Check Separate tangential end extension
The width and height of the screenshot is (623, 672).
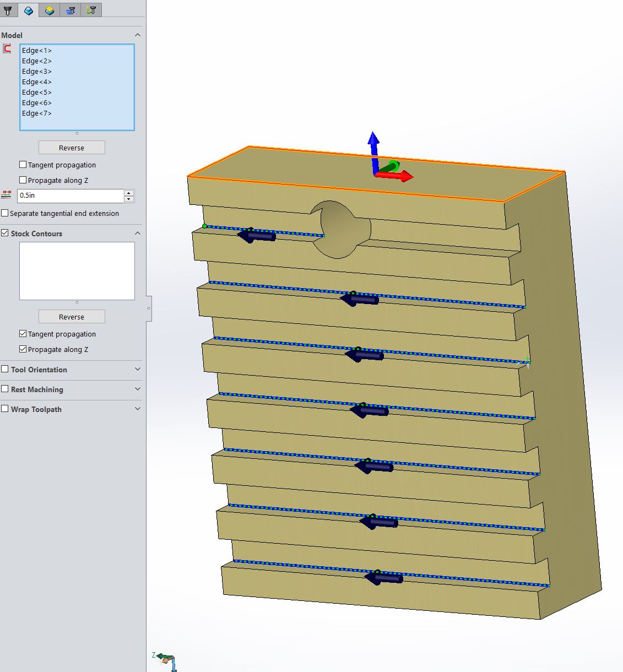5,213
